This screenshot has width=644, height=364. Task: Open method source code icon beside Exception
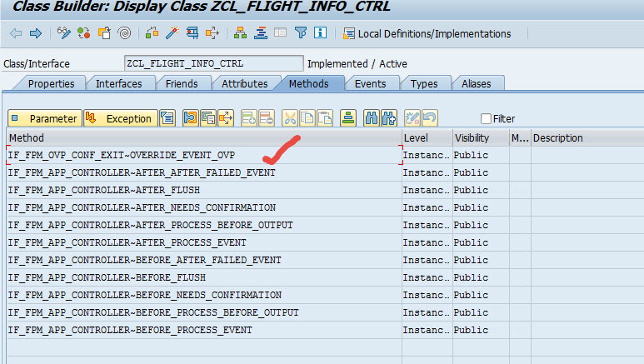(167, 118)
